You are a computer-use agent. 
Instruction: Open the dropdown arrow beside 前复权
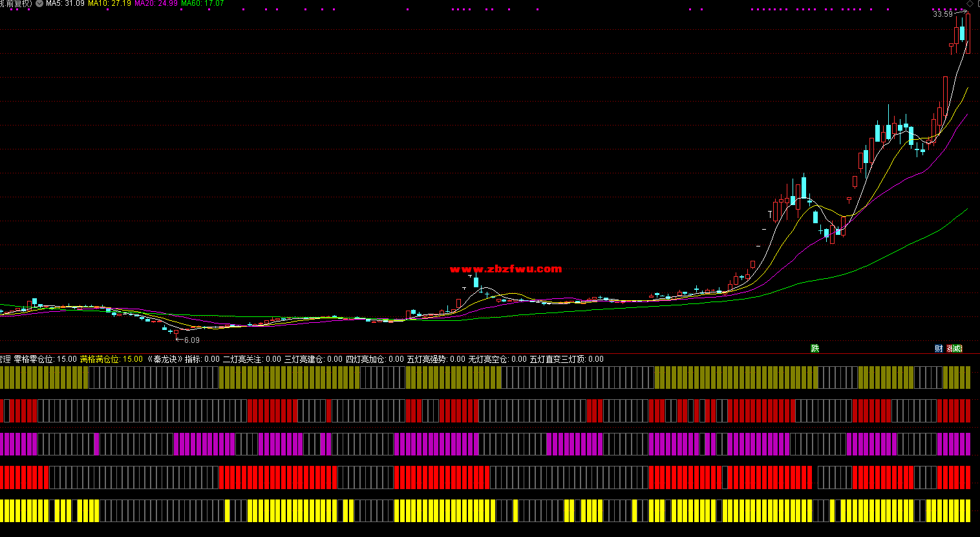click(x=39, y=3)
